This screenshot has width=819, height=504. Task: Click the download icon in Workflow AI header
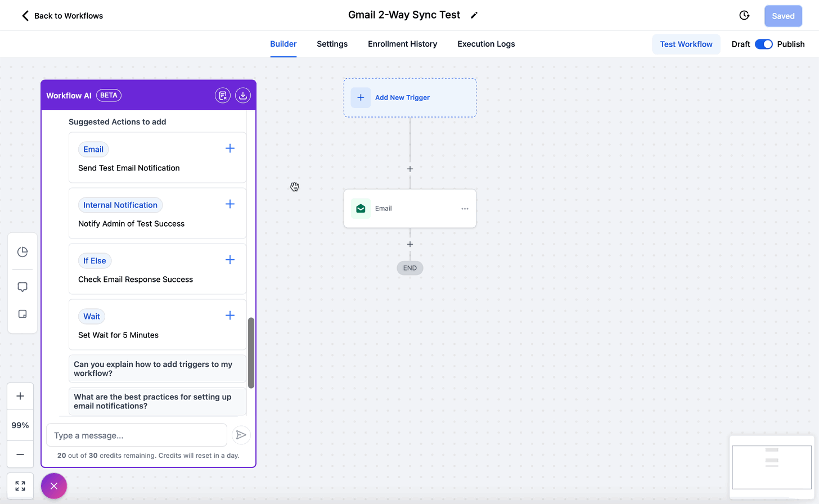242,96
